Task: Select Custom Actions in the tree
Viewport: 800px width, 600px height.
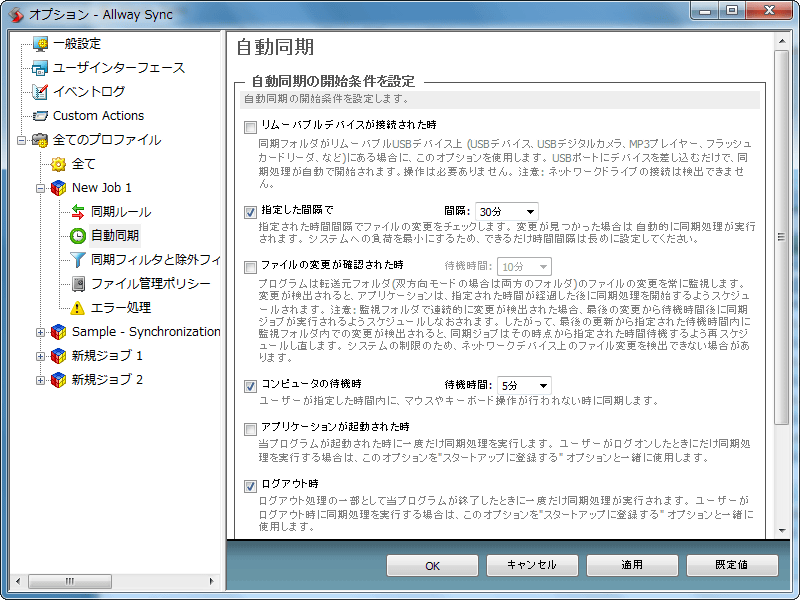Action: pos(98,116)
